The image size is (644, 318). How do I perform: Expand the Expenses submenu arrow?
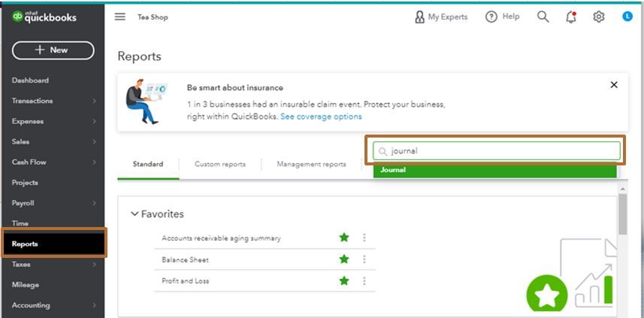[x=94, y=122]
